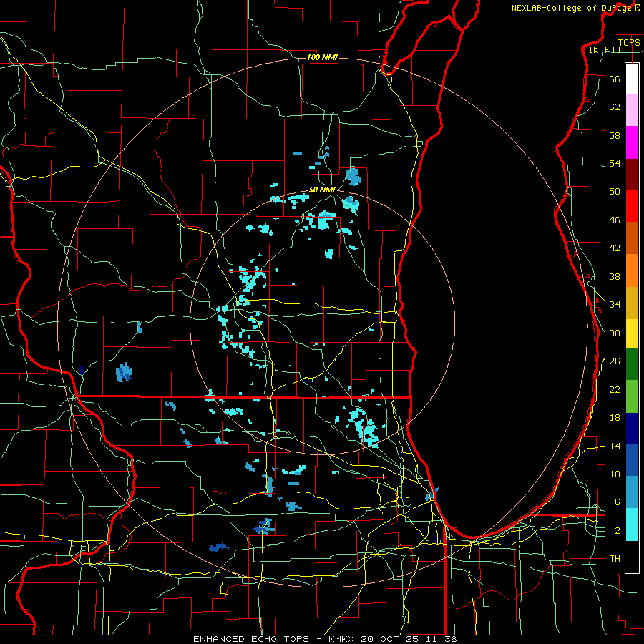Click the 34 legend value
The height and width of the screenshot is (644, 644).
click(615, 305)
